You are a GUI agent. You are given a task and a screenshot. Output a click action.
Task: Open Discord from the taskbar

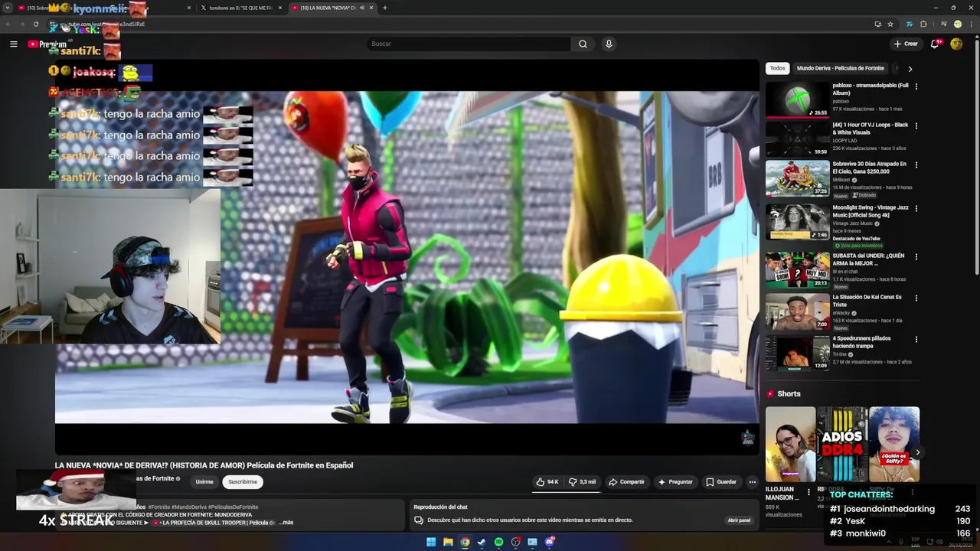click(x=549, y=543)
